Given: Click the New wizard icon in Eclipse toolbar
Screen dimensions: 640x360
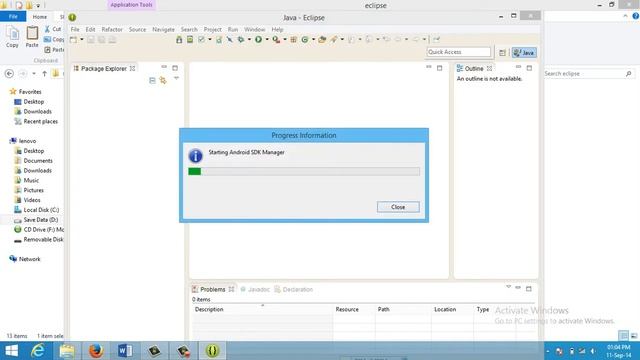Looking at the screenshot, I should point(73,40).
